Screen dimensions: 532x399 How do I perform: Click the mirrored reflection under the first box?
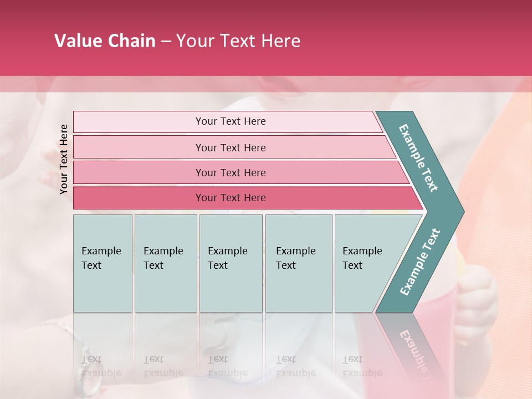103,355
